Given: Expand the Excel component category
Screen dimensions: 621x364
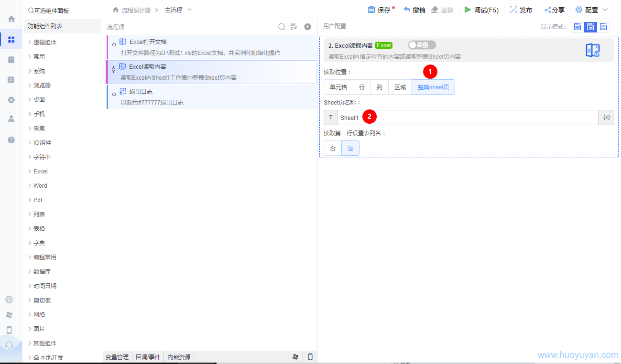Looking at the screenshot, I should 41,171.
